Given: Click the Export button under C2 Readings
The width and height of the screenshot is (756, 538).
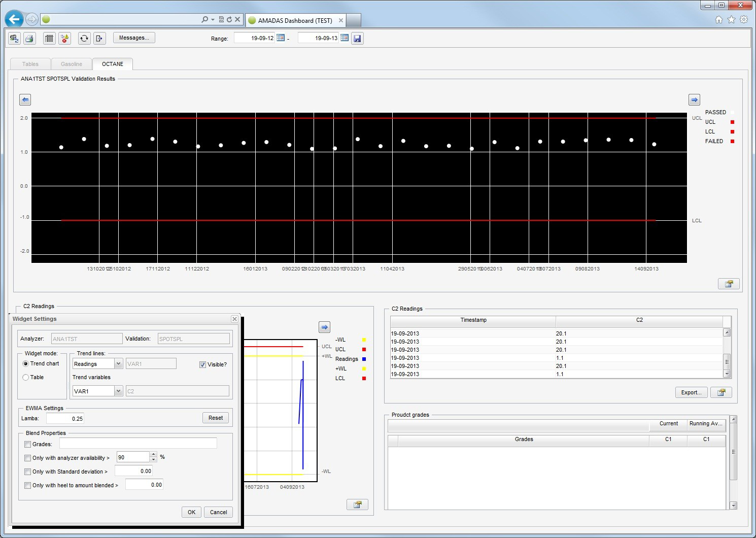Looking at the screenshot, I should 691,392.
